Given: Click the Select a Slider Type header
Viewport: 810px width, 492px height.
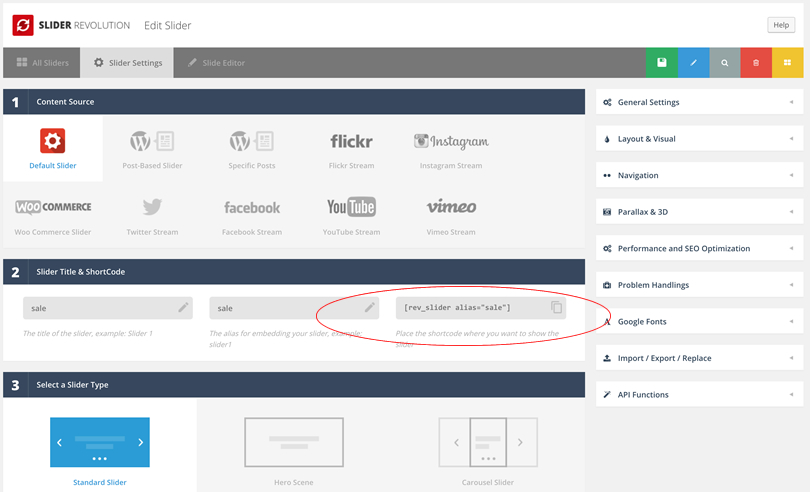Looking at the screenshot, I should 294,385.
